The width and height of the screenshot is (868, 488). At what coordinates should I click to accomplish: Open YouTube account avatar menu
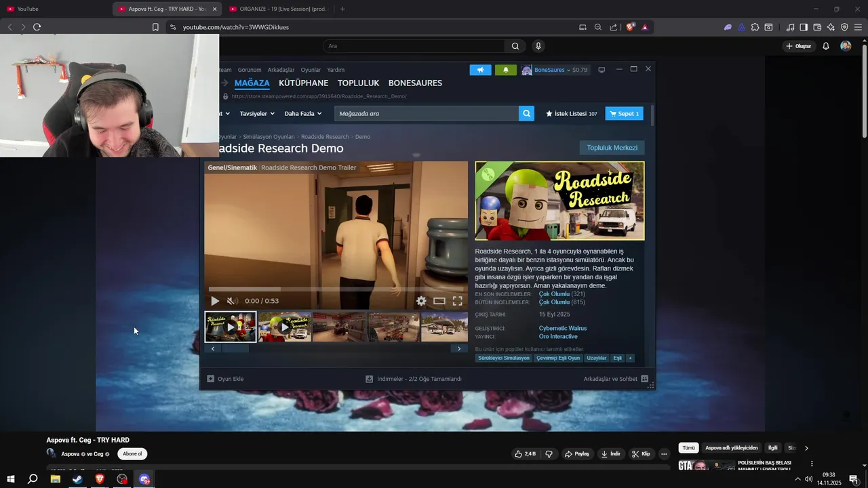pos(846,46)
